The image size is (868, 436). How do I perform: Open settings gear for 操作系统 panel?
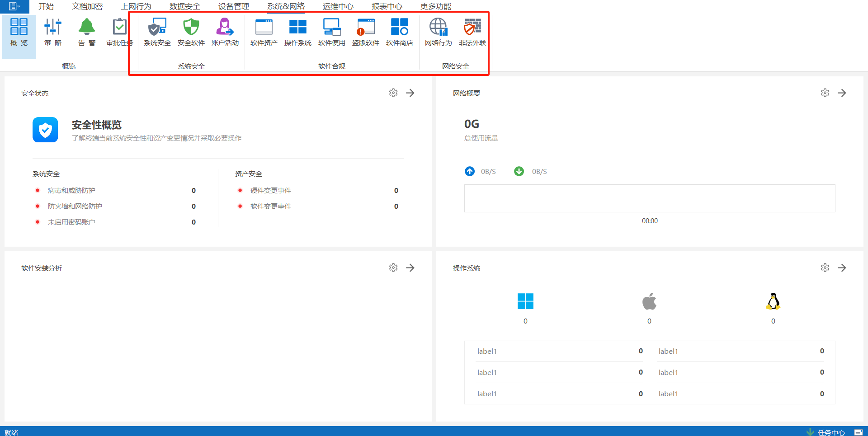click(x=825, y=268)
